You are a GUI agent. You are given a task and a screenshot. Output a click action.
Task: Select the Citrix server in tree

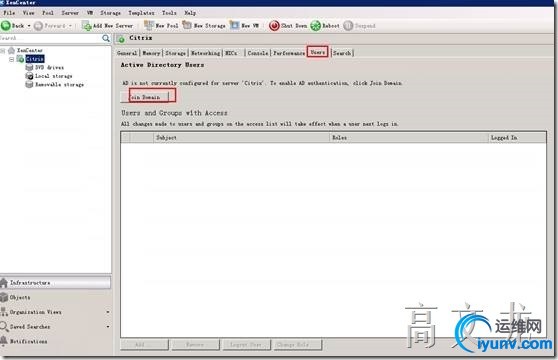[35, 59]
